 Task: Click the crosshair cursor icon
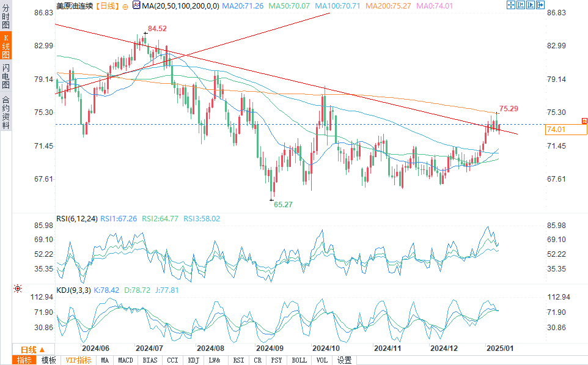[511, 5]
